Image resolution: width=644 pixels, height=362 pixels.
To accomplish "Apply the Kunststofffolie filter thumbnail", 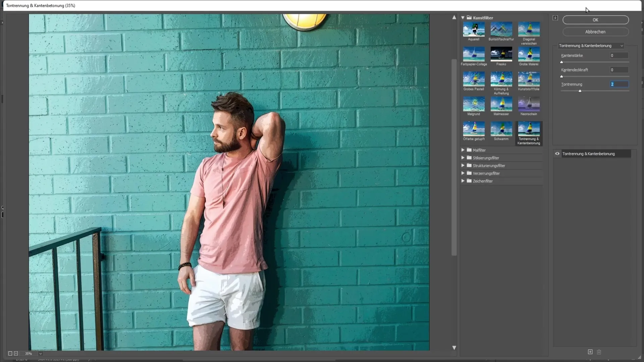I will point(529,79).
